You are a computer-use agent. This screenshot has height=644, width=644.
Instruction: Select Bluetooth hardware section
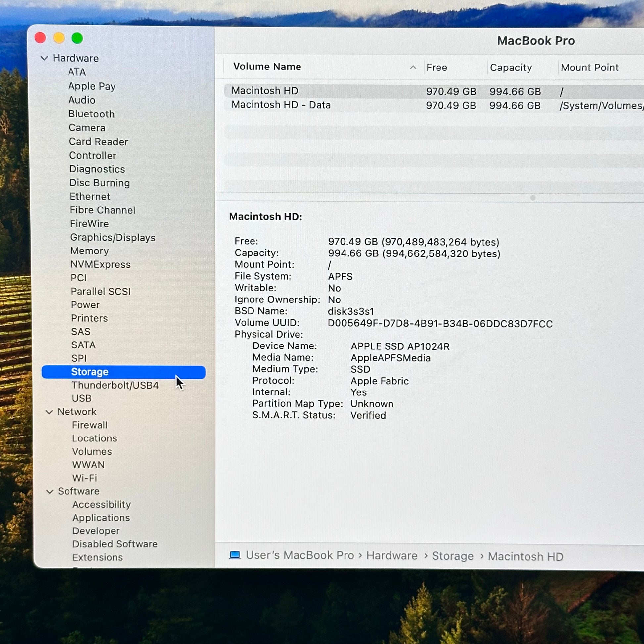click(92, 114)
